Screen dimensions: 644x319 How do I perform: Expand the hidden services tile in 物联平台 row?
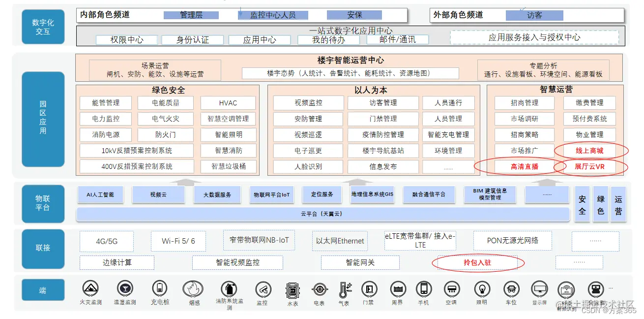(547, 194)
